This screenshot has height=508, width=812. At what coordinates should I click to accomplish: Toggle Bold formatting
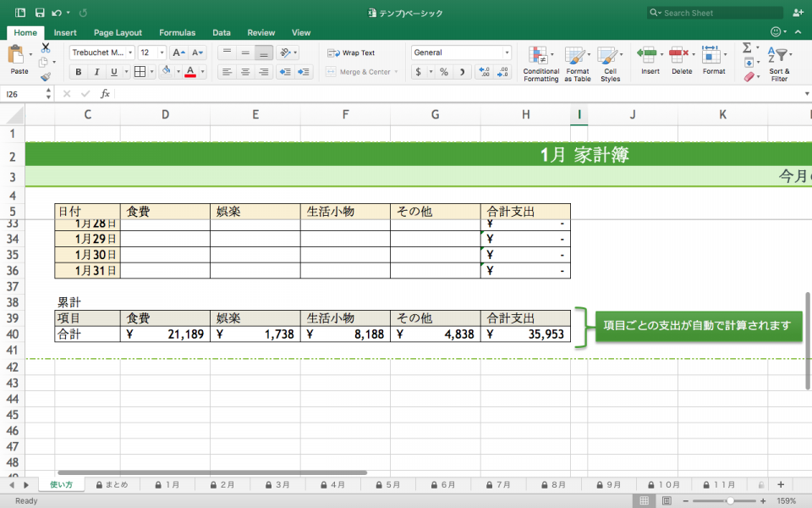point(79,72)
